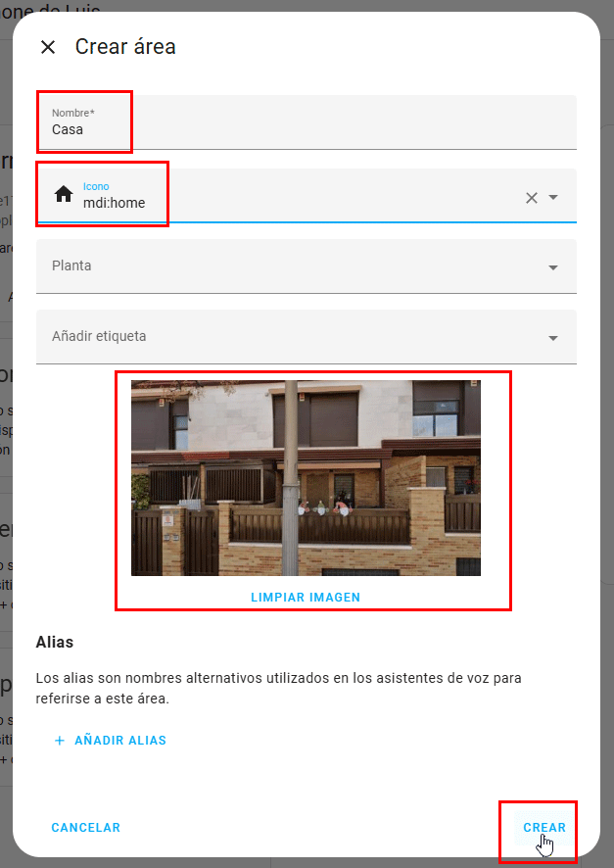Focus the Nombre field containing Casa
614x868 pixels.
[294, 129]
